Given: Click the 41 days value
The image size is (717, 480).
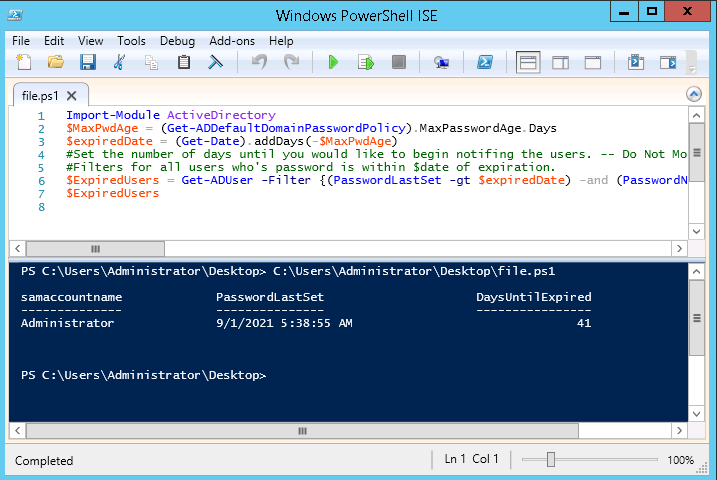Looking at the screenshot, I should pyautogui.click(x=584, y=323).
